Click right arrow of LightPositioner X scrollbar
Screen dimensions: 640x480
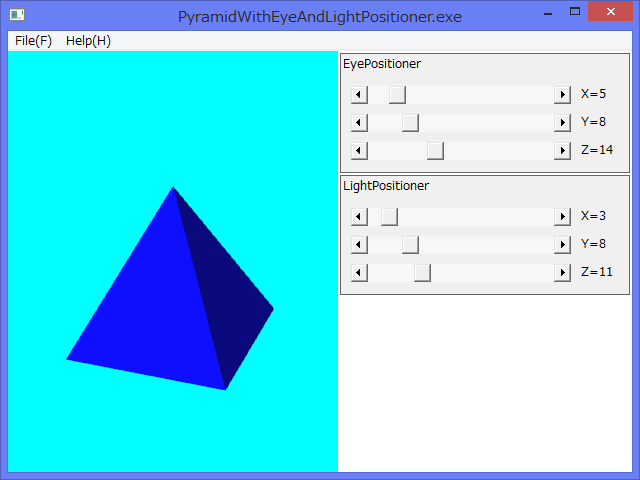[x=562, y=217]
